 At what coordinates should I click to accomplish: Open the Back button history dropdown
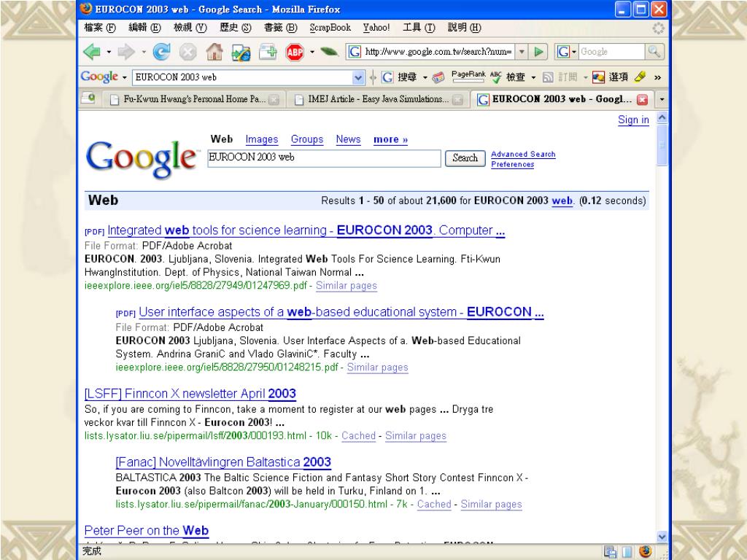pyautogui.click(x=109, y=52)
